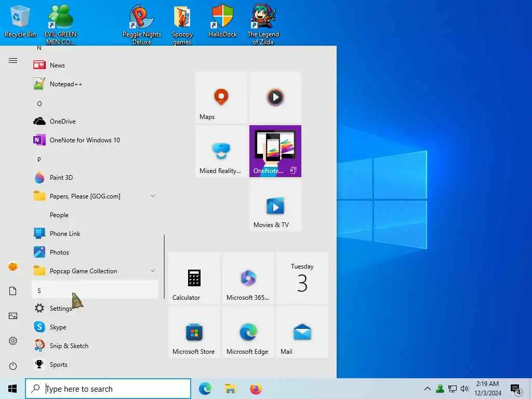Viewport: 532px width, 399px height.
Task: Click the letter P section header
Action: (95, 159)
